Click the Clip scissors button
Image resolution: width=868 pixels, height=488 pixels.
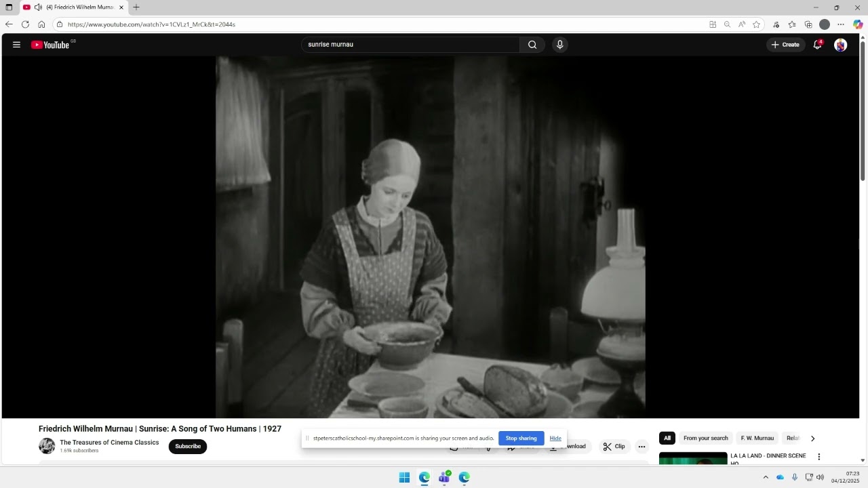[x=614, y=447]
